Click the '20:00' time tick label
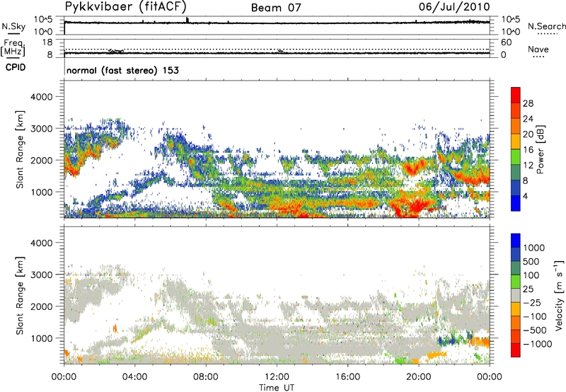The width and height of the screenshot is (566, 392). 418,377
